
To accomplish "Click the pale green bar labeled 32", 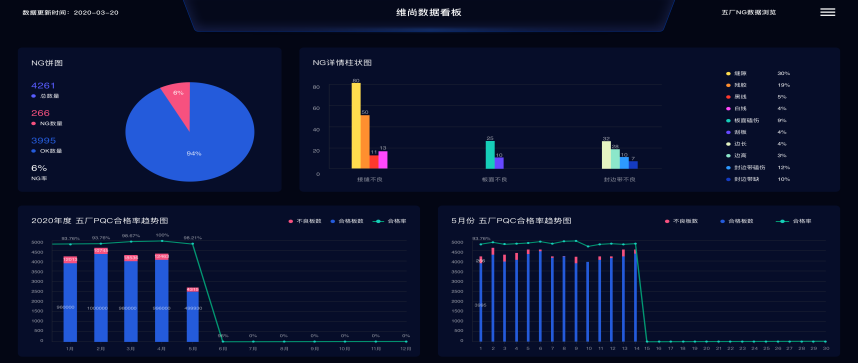I will pos(606,155).
